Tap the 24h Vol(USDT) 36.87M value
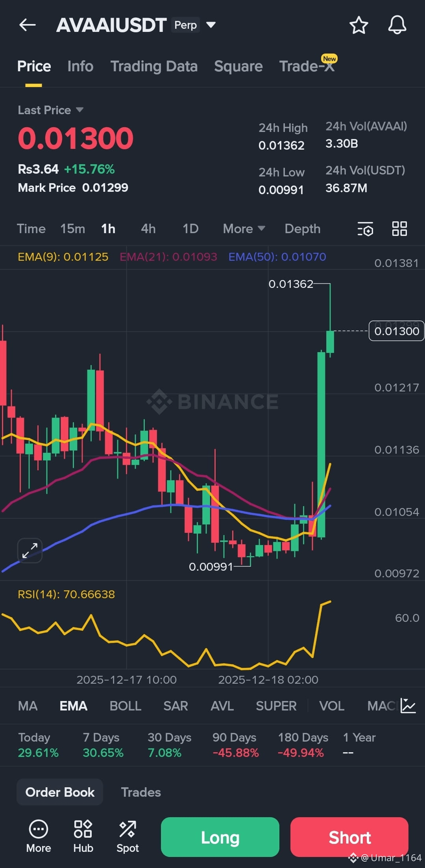The image size is (425, 868). pyautogui.click(x=346, y=188)
